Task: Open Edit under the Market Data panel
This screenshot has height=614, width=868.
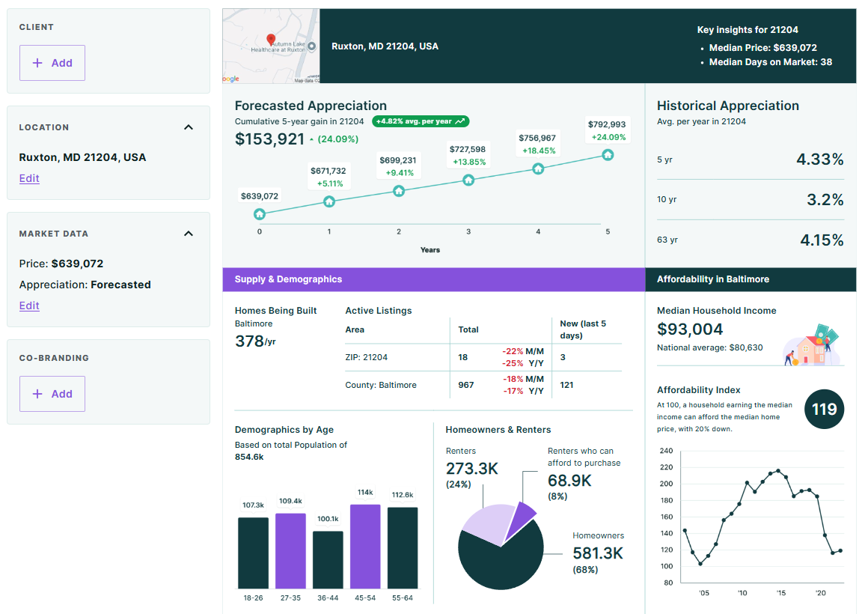Action: coord(28,306)
